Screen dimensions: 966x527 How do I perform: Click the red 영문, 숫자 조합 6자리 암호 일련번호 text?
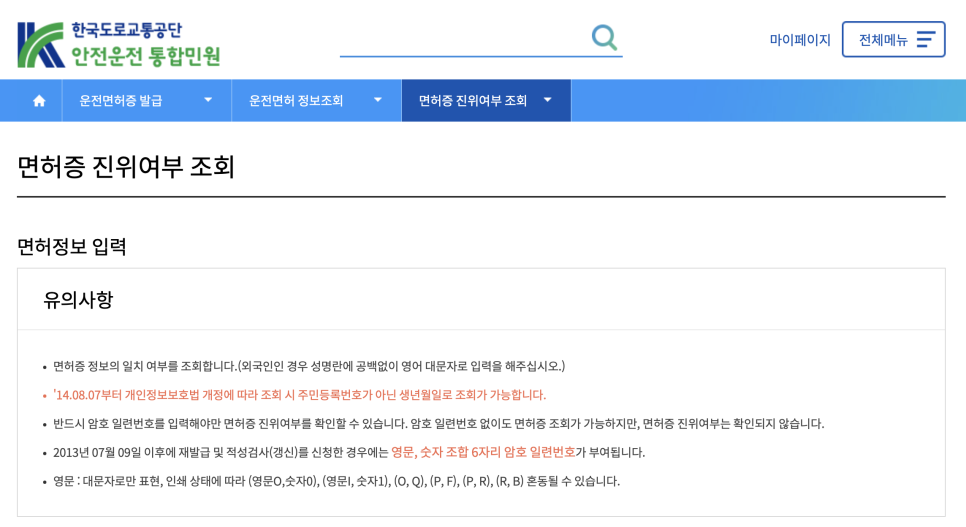click(483, 452)
